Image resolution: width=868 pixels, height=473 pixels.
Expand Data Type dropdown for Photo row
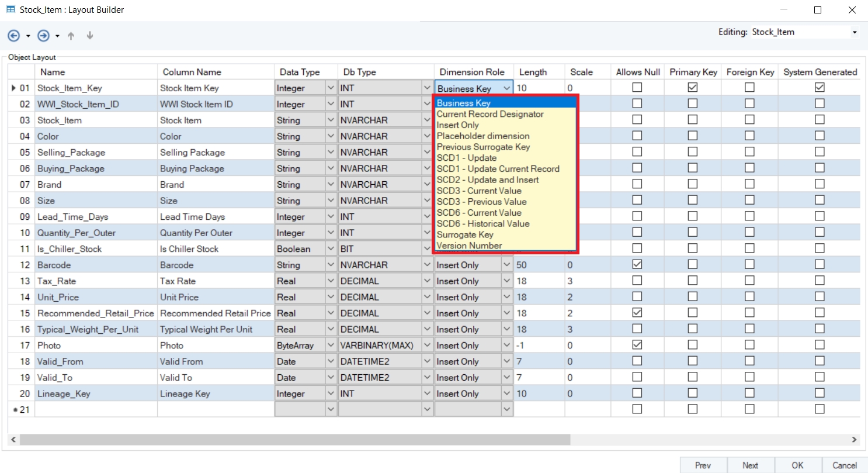pos(331,346)
